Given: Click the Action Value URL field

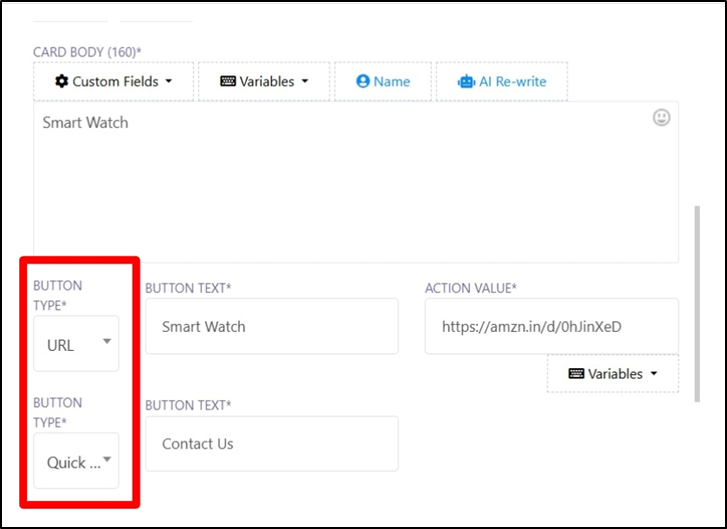Looking at the screenshot, I should tap(551, 326).
